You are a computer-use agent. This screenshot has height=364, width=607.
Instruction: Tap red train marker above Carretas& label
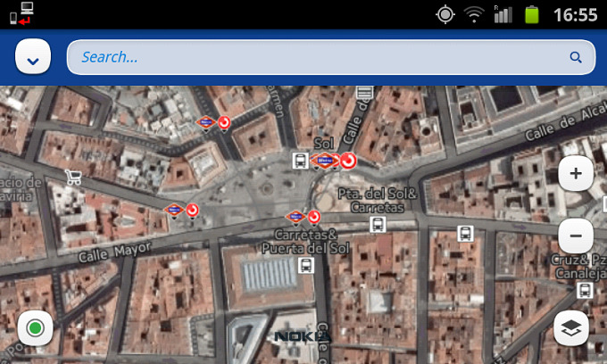click(x=314, y=218)
